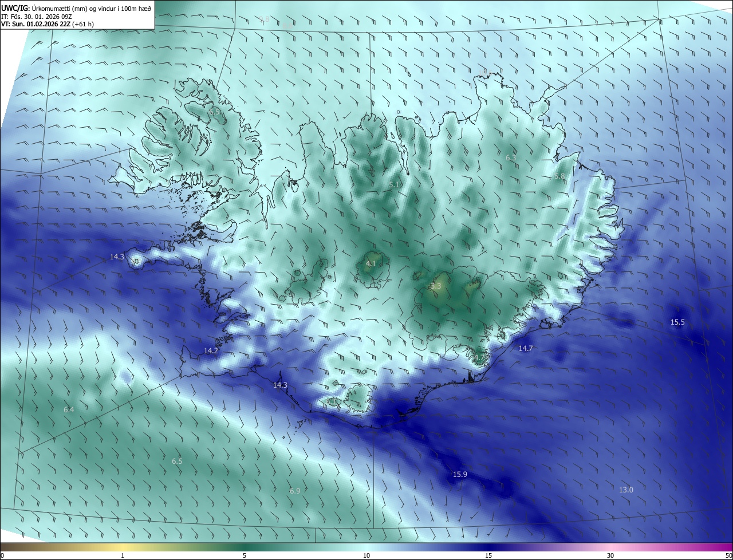This screenshot has height=560, width=733.
Task: Click the 15.9 value label south of Iceland
Action: coord(460,474)
